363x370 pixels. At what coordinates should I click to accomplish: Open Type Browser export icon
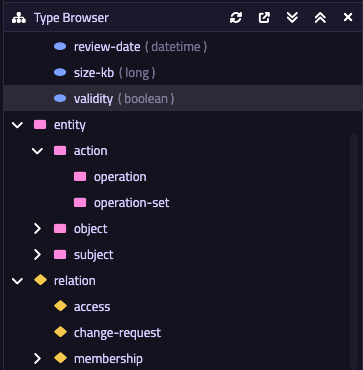(264, 18)
